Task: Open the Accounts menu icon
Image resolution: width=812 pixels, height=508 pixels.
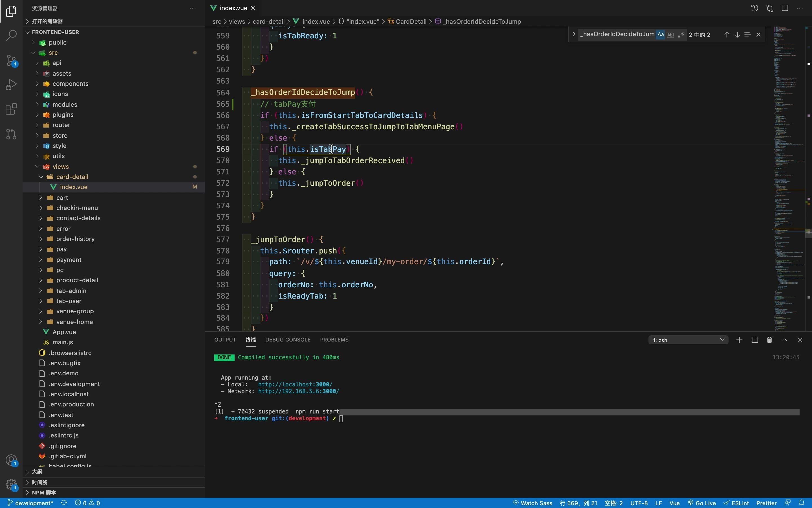Action: (x=11, y=460)
